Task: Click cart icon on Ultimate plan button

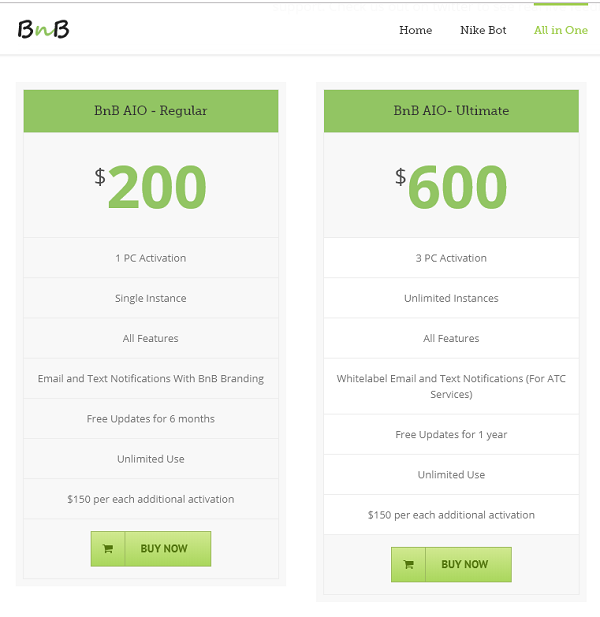Action: point(408,564)
